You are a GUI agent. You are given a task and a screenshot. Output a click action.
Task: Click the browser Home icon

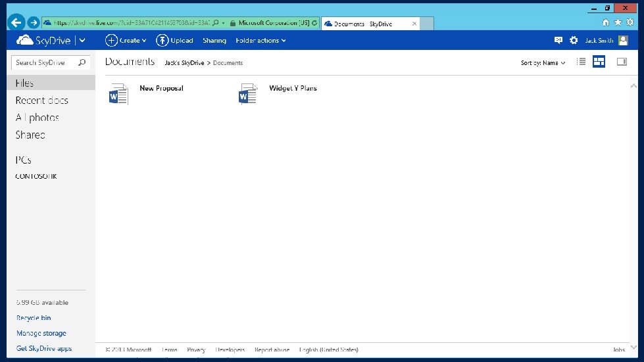pos(605,22)
